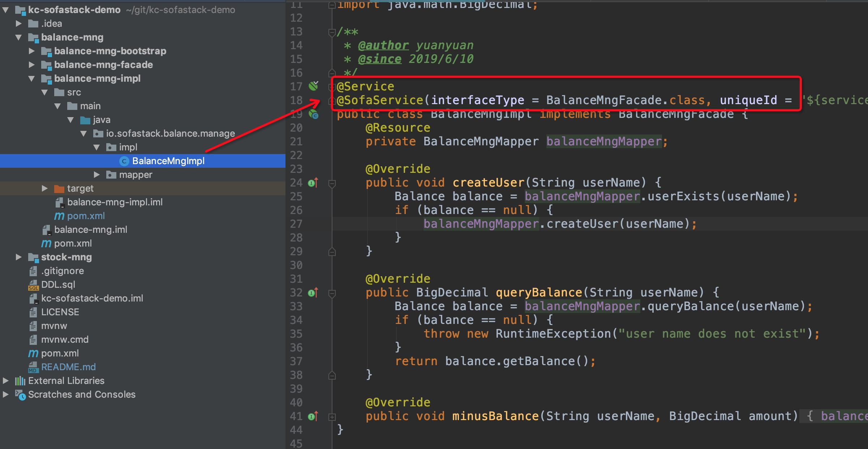Image resolution: width=868 pixels, height=449 pixels.
Task: Collapse the java folder arrow
Action: coord(70,120)
